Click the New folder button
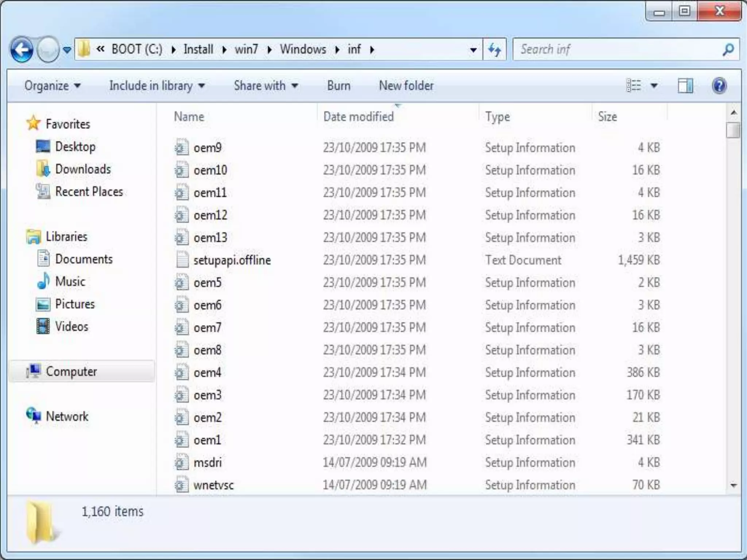747x560 pixels. coord(406,86)
